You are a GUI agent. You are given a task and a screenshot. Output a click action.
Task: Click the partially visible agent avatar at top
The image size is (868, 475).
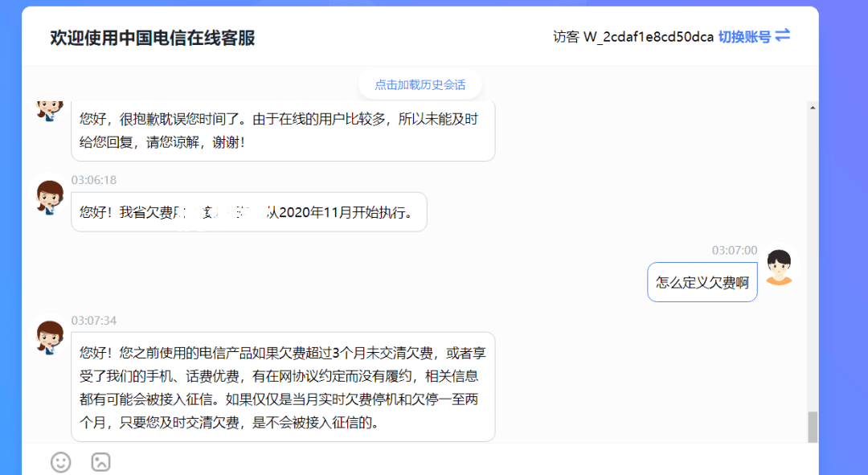point(50,110)
